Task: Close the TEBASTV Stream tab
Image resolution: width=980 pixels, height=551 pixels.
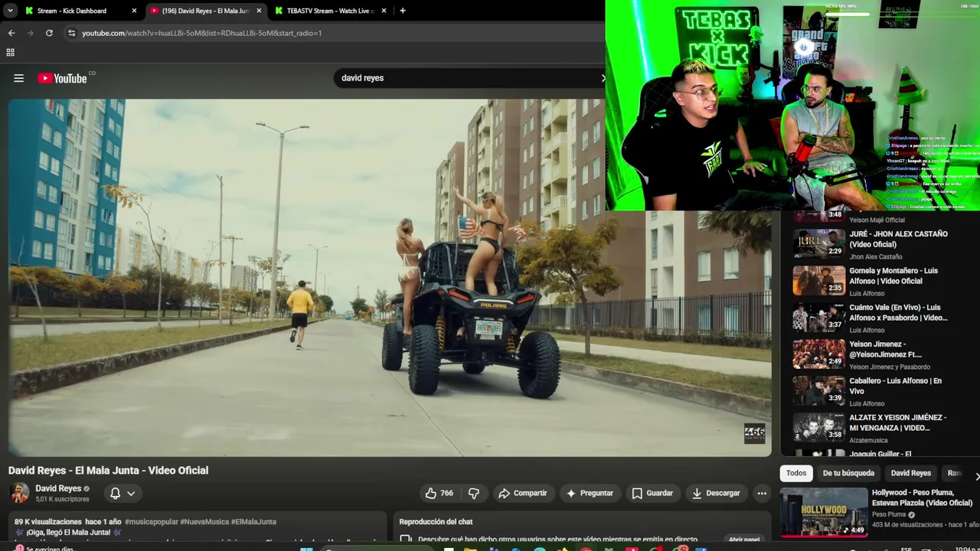Action: [x=384, y=11]
